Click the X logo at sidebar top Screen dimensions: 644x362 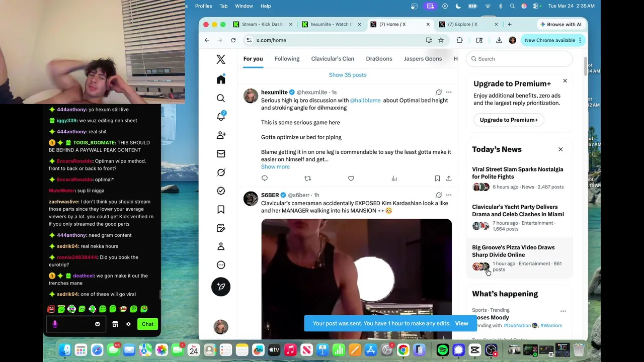(x=221, y=59)
